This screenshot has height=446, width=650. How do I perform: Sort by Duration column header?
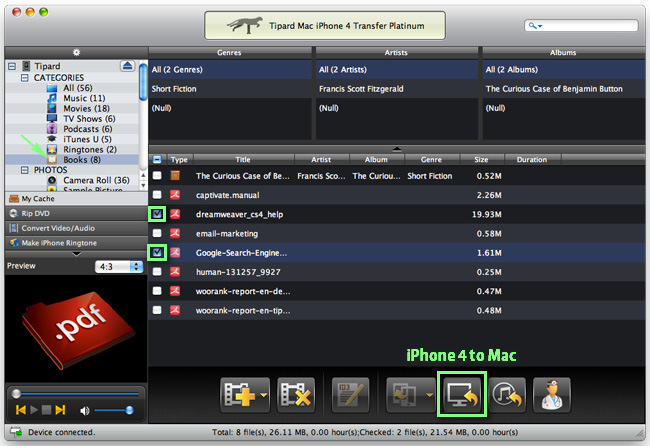coord(532,160)
